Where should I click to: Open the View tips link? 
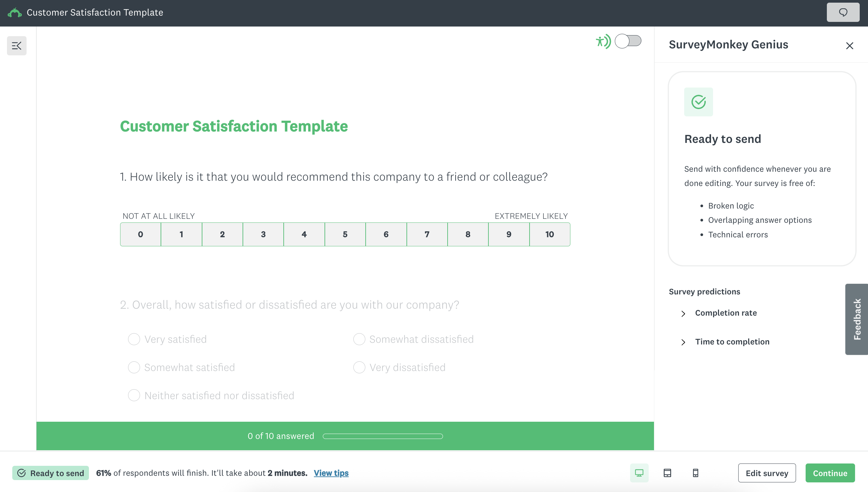(331, 473)
